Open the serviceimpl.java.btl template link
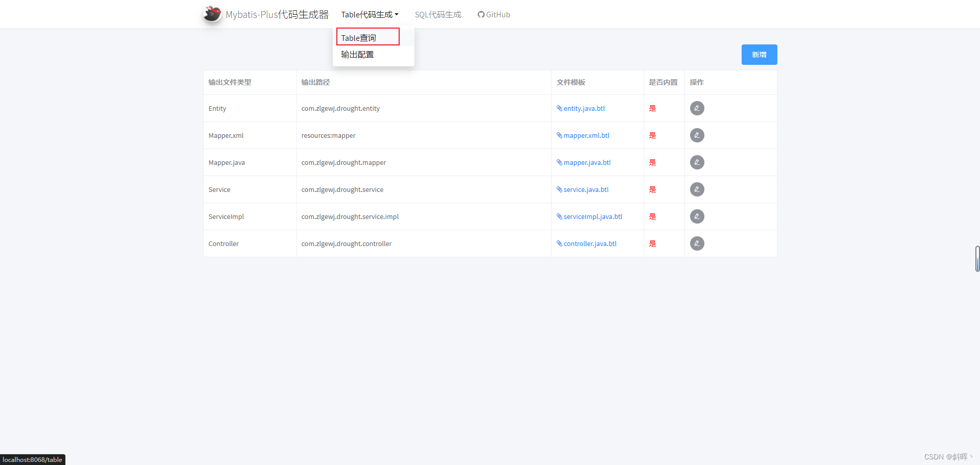The width and height of the screenshot is (980, 465). 592,216
